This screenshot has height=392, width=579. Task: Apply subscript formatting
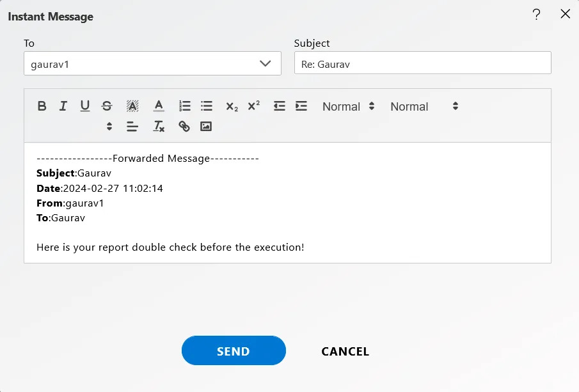232,106
